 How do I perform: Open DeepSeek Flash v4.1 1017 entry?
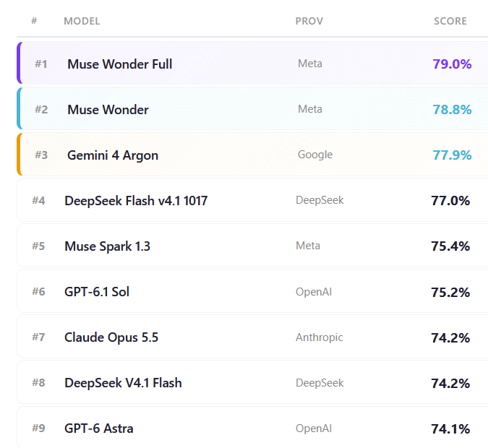coord(136,201)
